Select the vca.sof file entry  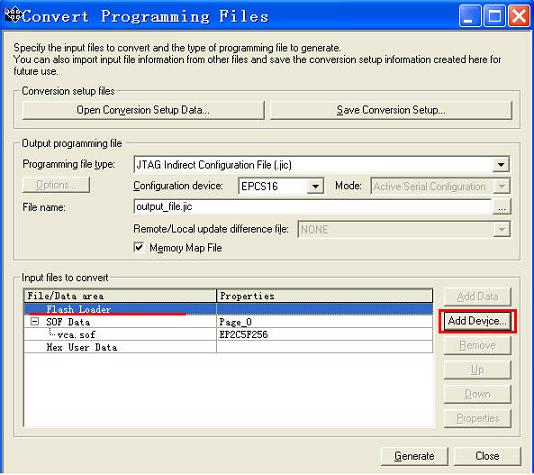[76, 335]
